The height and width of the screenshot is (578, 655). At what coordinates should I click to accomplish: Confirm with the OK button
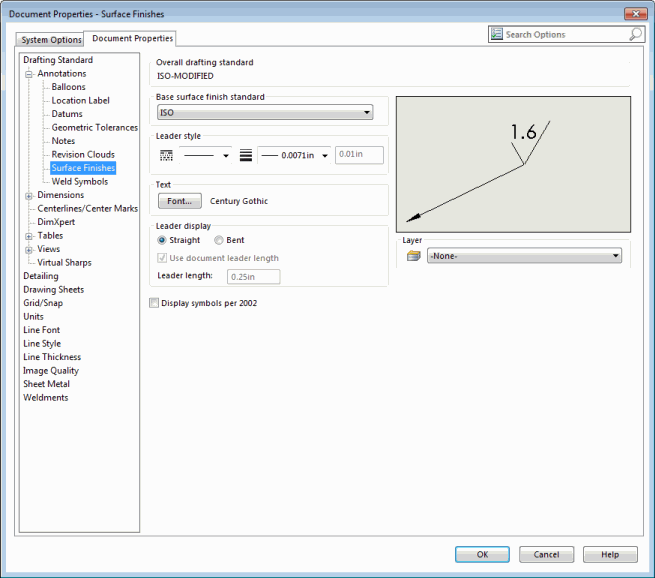point(482,554)
